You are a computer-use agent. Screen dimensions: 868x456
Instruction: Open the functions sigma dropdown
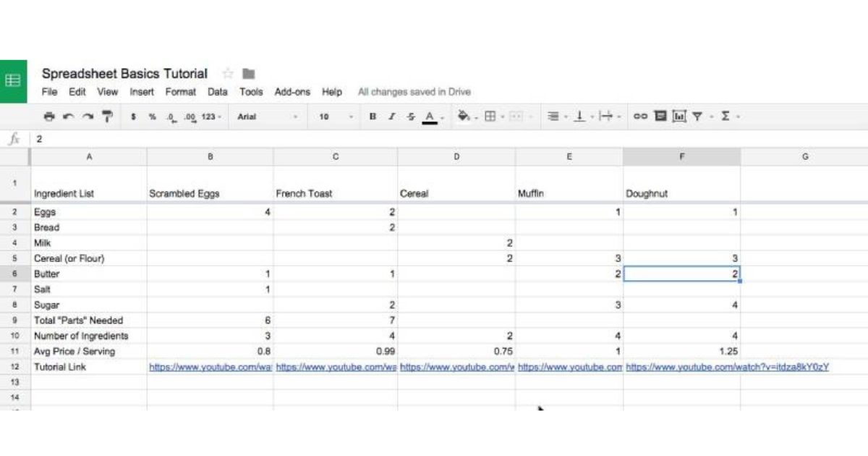[728, 117]
